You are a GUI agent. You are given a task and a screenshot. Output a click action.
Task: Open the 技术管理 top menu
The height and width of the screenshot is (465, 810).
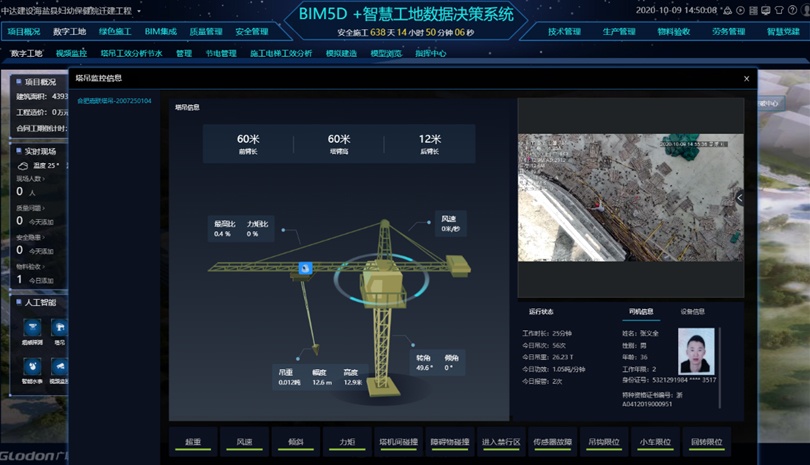coord(564,32)
